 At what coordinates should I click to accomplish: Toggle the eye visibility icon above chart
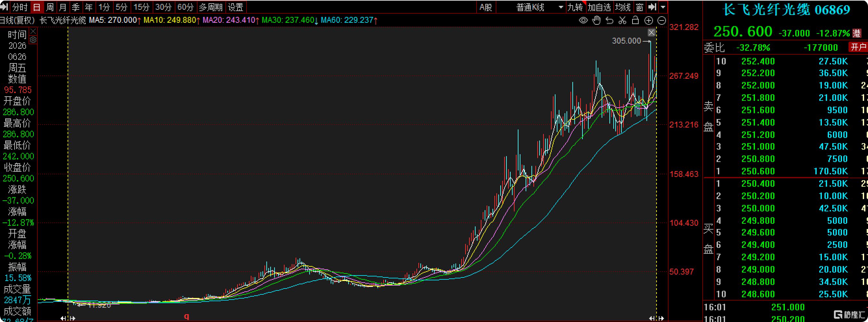pyautogui.click(x=583, y=20)
